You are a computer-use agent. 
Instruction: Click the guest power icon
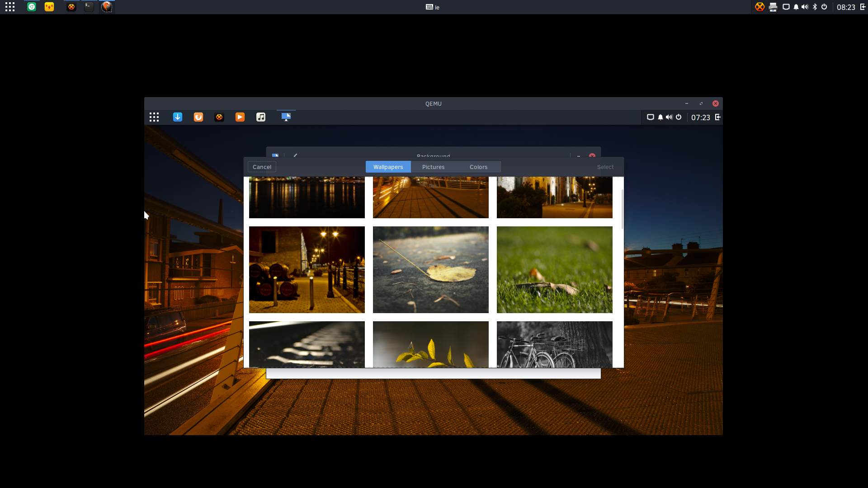[679, 117]
